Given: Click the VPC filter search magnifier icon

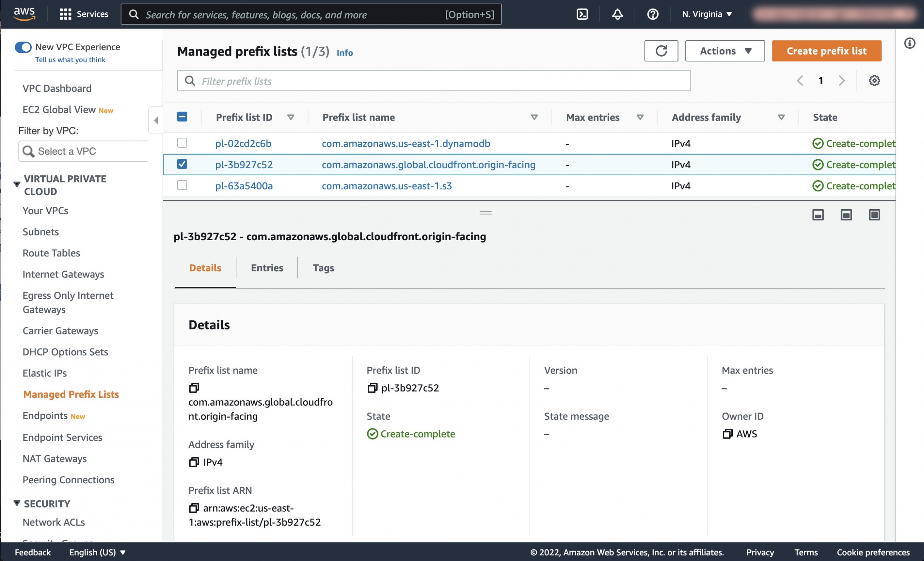Looking at the screenshot, I should 29,151.
